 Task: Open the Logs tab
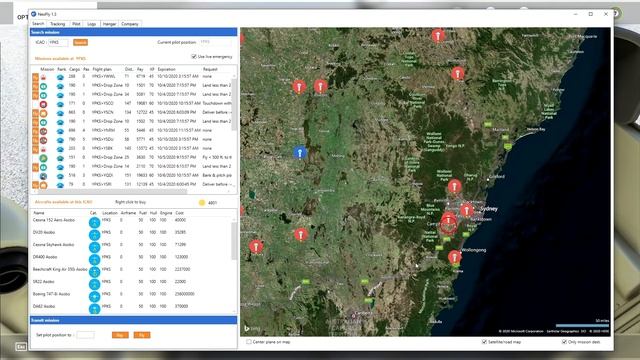coord(91,24)
